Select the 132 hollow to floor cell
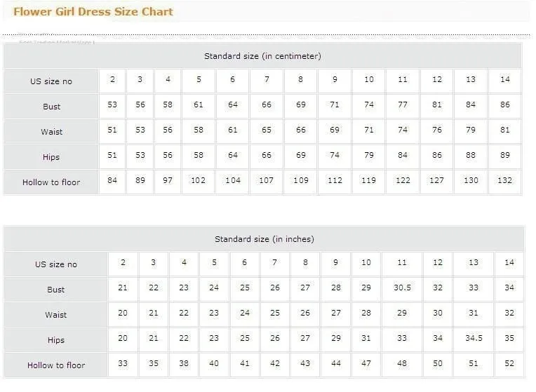The width and height of the screenshot is (536, 392). 505,182
